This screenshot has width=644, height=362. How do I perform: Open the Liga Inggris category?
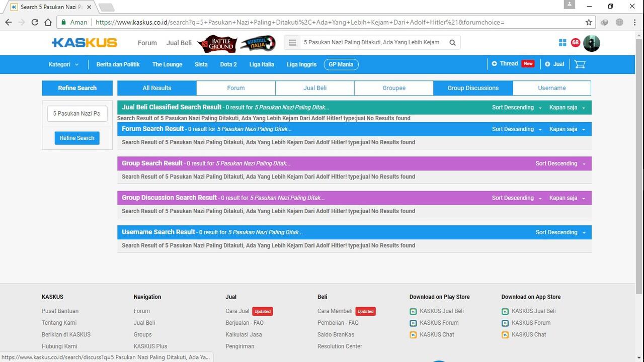[302, 64]
